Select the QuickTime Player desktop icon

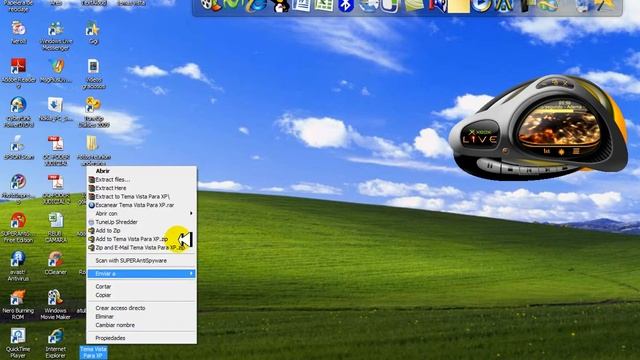click(x=18, y=343)
